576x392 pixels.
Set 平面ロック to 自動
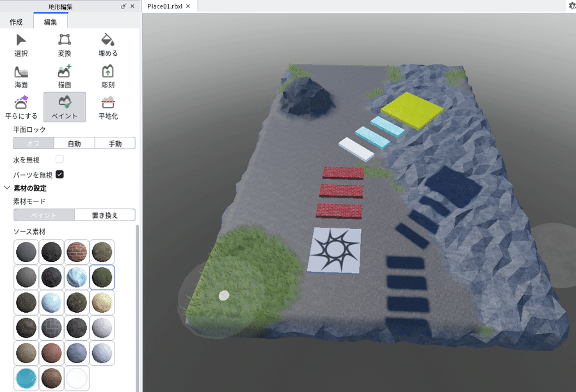point(74,143)
